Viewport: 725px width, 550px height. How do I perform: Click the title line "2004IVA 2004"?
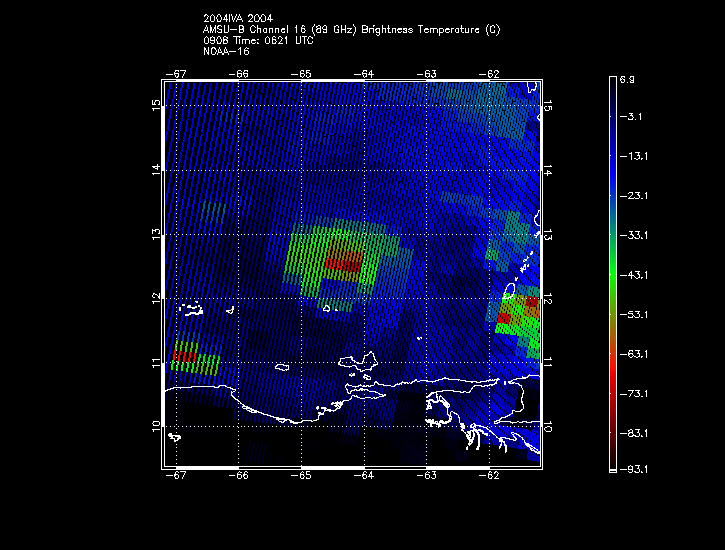click(238, 18)
